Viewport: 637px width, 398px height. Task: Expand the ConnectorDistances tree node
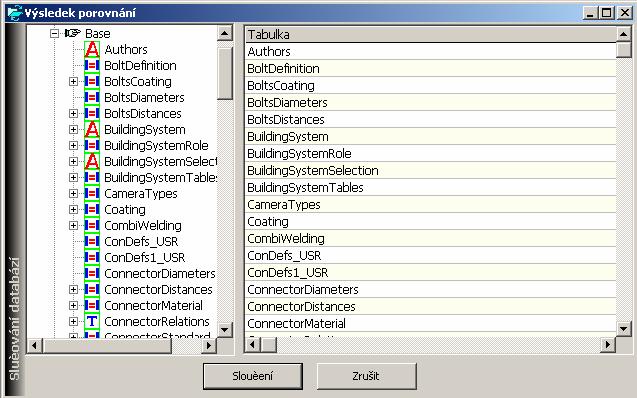click(73, 290)
